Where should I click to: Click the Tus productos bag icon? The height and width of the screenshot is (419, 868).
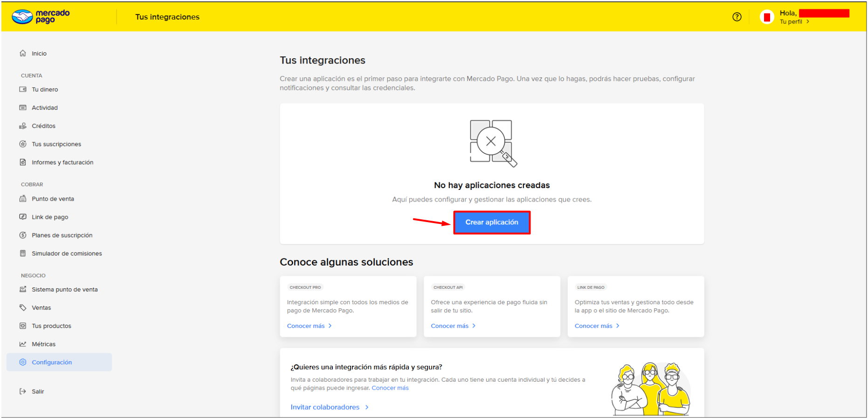tap(23, 326)
